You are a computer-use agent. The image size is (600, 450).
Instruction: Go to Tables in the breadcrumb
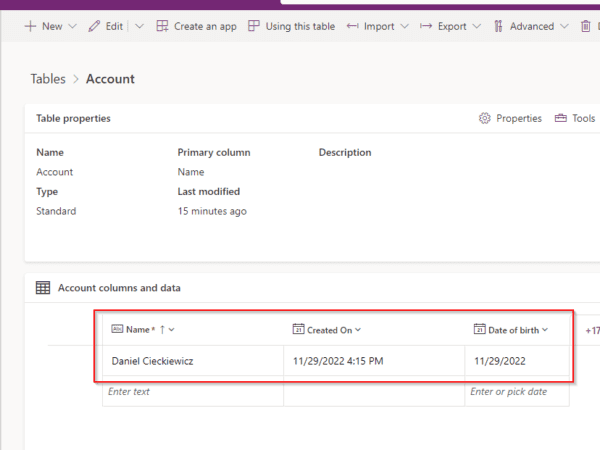coord(47,79)
